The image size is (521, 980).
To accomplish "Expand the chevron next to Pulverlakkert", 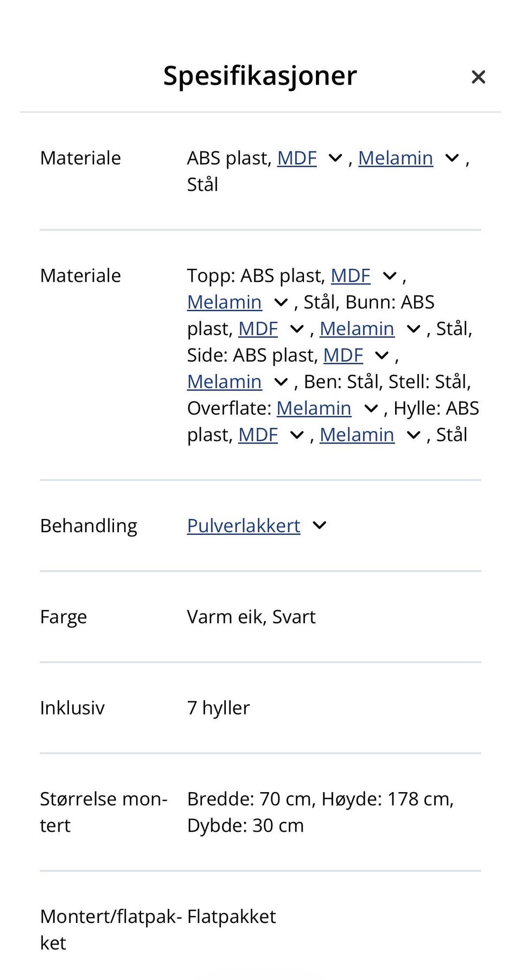I will pos(320,525).
